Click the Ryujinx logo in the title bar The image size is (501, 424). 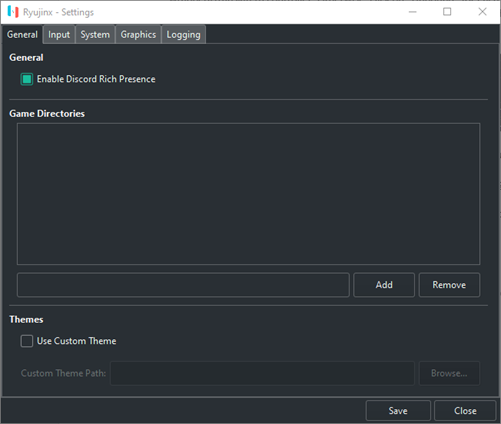(x=13, y=12)
